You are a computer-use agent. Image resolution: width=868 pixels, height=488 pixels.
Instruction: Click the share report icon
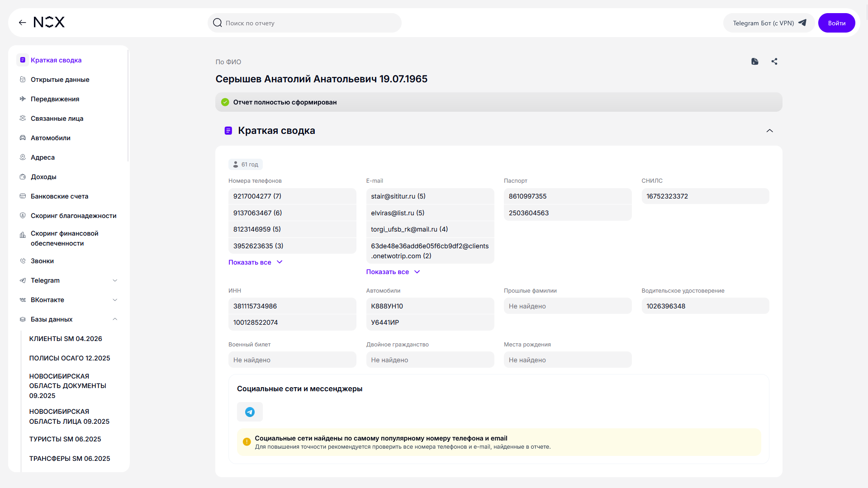tap(774, 62)
